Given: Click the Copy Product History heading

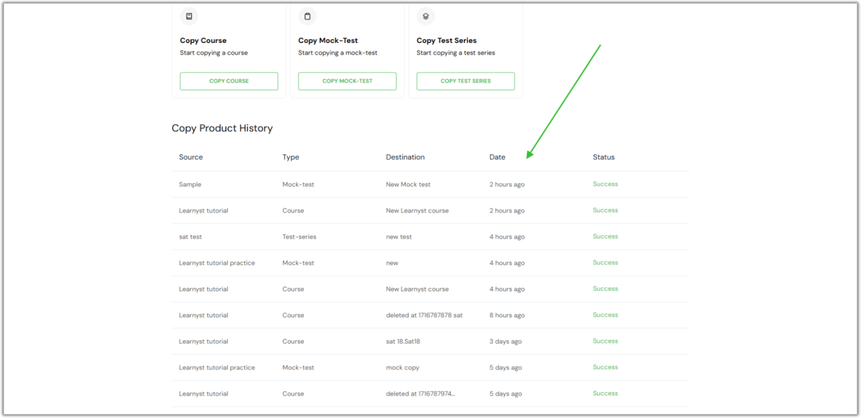Looking at the screenshot, I should 222,128.
